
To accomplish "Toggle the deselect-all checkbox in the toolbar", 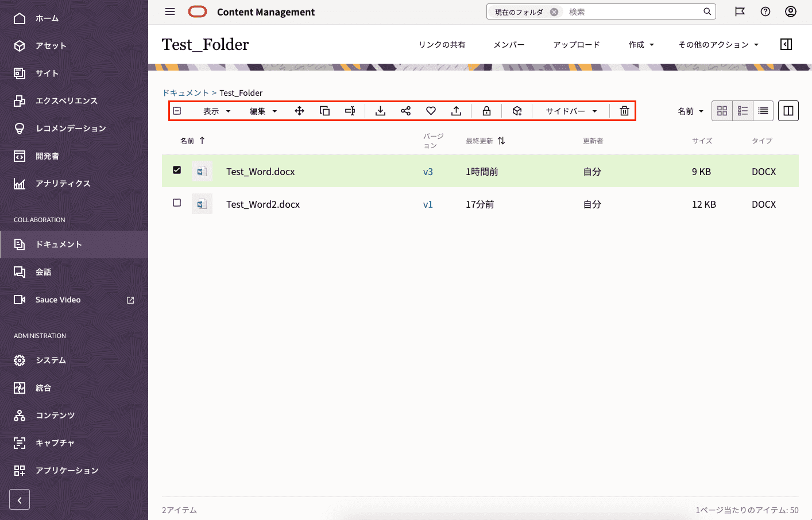I will click(x=177, y=111).
